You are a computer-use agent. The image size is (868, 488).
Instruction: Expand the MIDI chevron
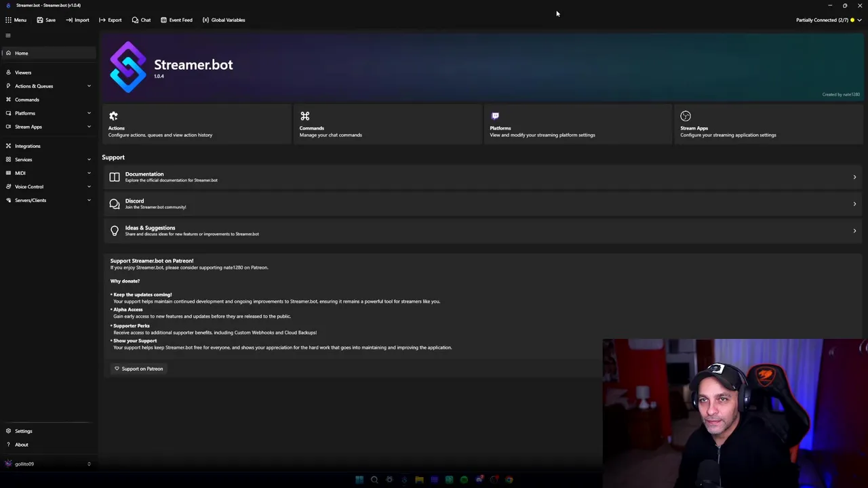[89, 173]
